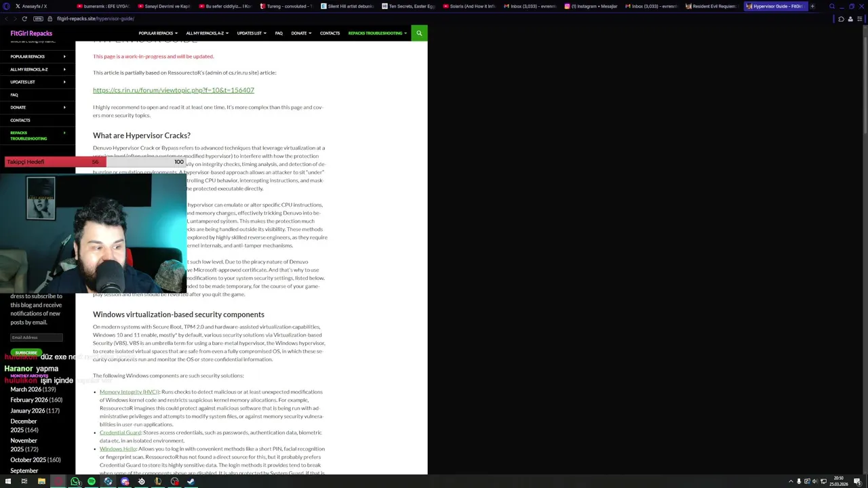This screenshot has height=488, width=868.
Task: Open the easy setup sliders icon
Action: [x=860, y=18]
